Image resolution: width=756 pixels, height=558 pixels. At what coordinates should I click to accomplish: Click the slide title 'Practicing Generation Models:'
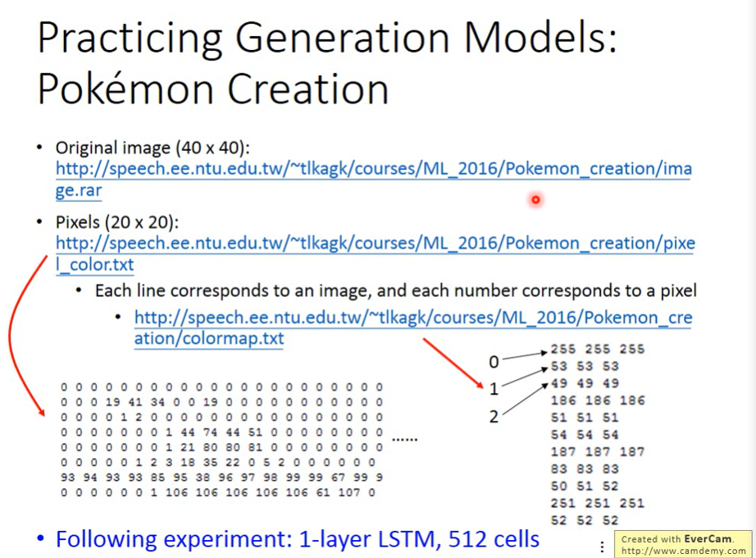[x=327, y=38]
